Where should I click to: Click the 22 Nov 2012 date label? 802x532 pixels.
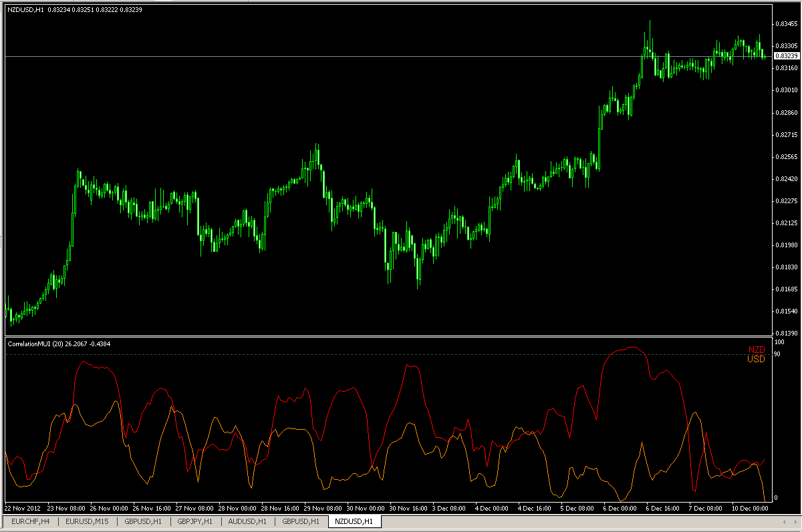click(x=23, y=508)
